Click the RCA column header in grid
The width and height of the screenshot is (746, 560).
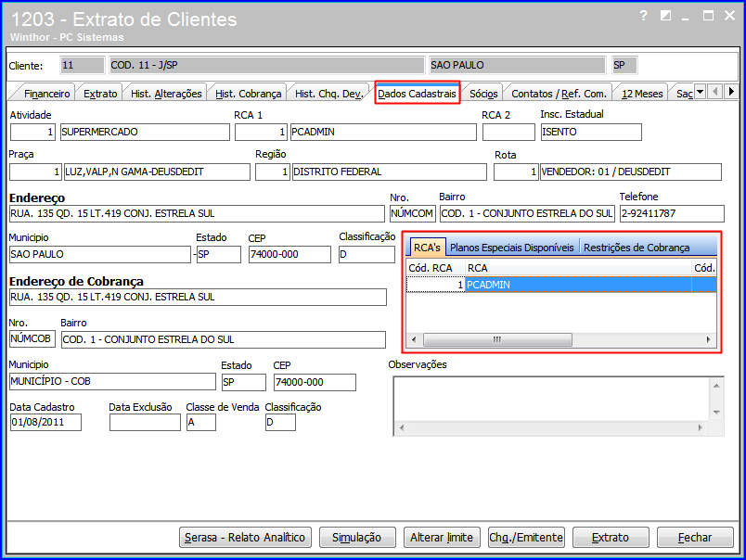(x=578, y=268)
